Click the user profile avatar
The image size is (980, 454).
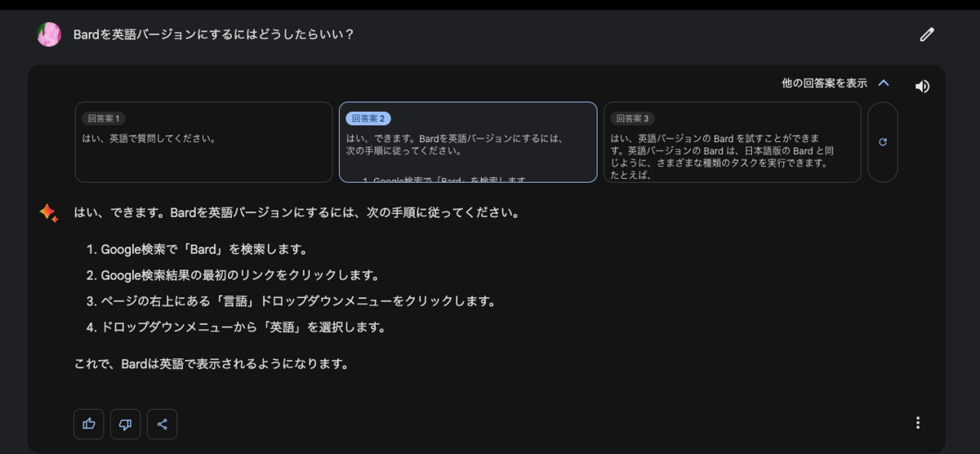click(x=49, y=34)
